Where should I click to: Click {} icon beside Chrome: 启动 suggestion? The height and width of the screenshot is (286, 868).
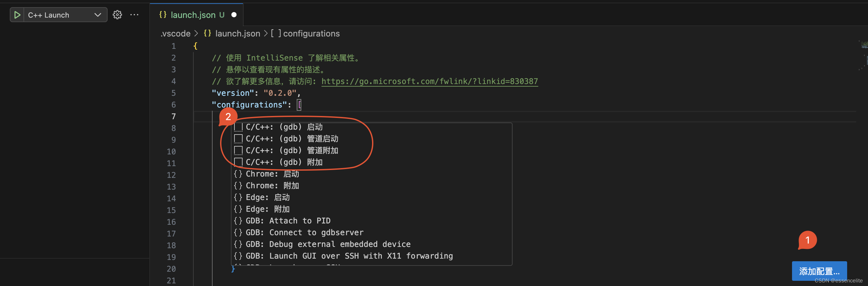238,174
